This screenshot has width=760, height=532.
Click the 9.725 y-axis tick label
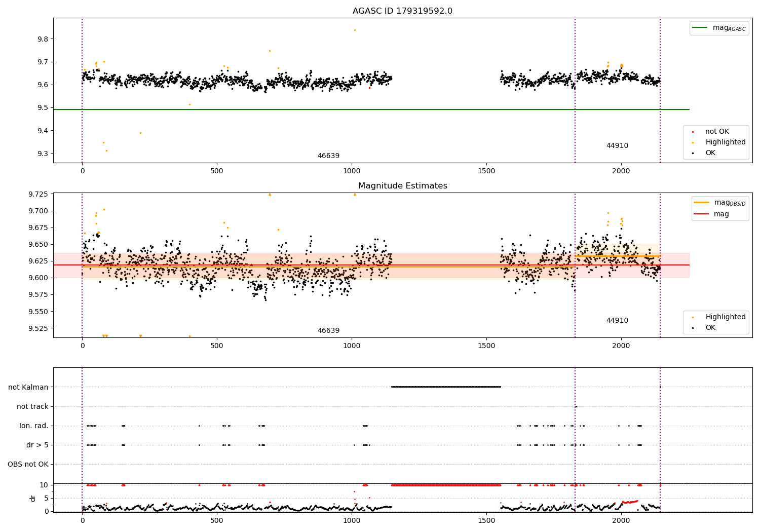point(37,195)
